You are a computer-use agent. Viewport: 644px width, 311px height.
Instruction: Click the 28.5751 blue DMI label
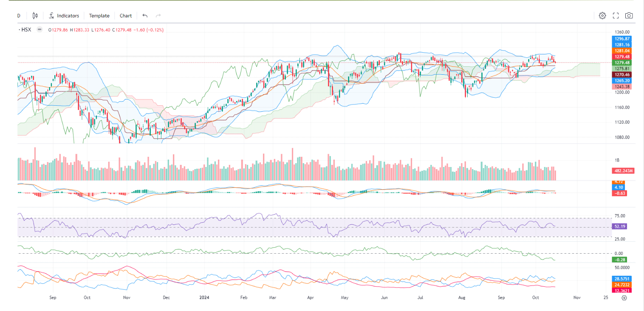click(621, 279)
